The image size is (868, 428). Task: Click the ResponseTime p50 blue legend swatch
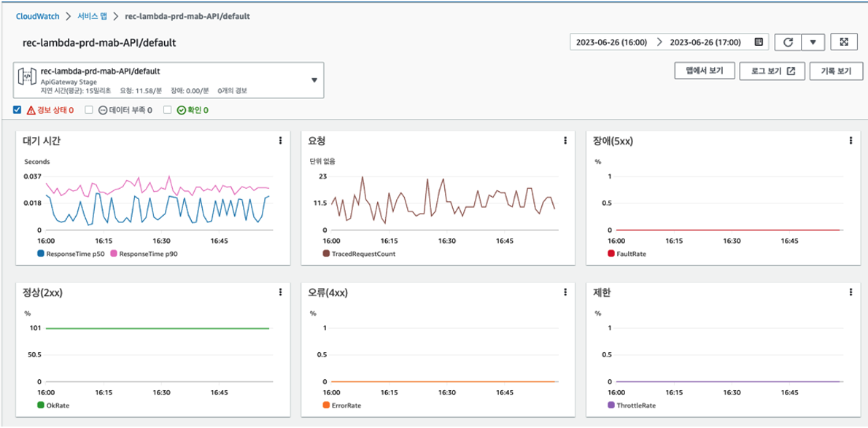pyautogui.click(x=40, y=254)
